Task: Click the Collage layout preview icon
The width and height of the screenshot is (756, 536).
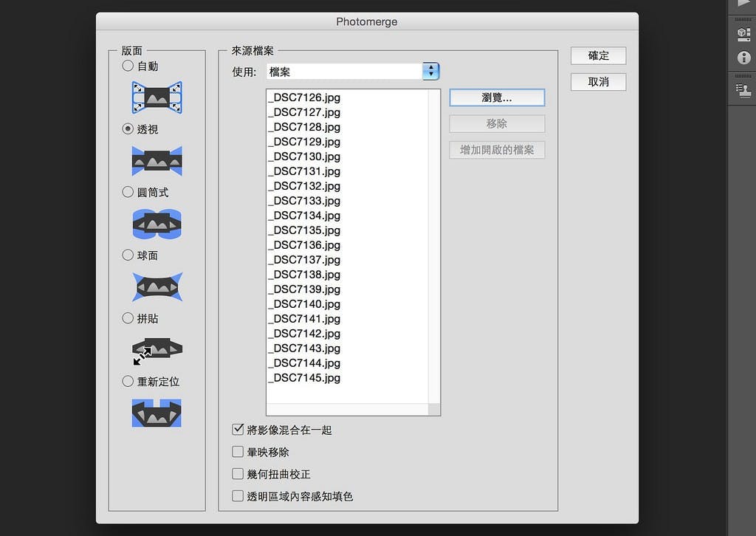Action: coord(157,350)
